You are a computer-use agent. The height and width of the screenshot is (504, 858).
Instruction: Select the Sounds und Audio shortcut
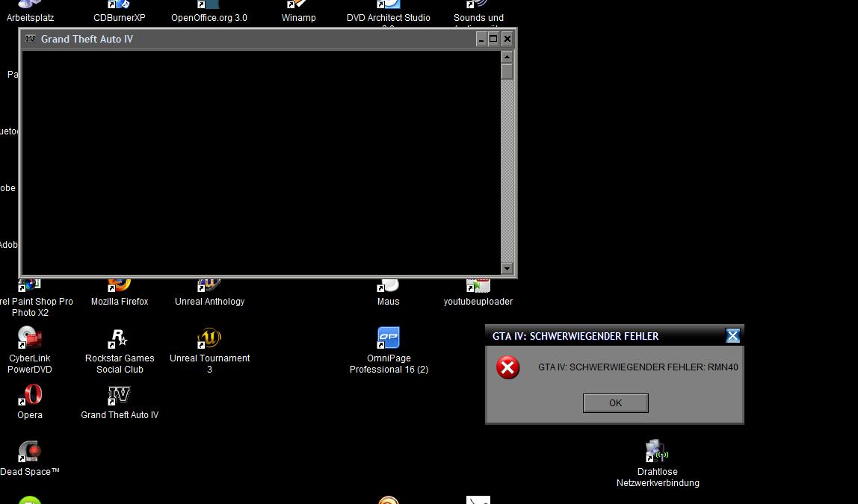(x=478, y=13)
